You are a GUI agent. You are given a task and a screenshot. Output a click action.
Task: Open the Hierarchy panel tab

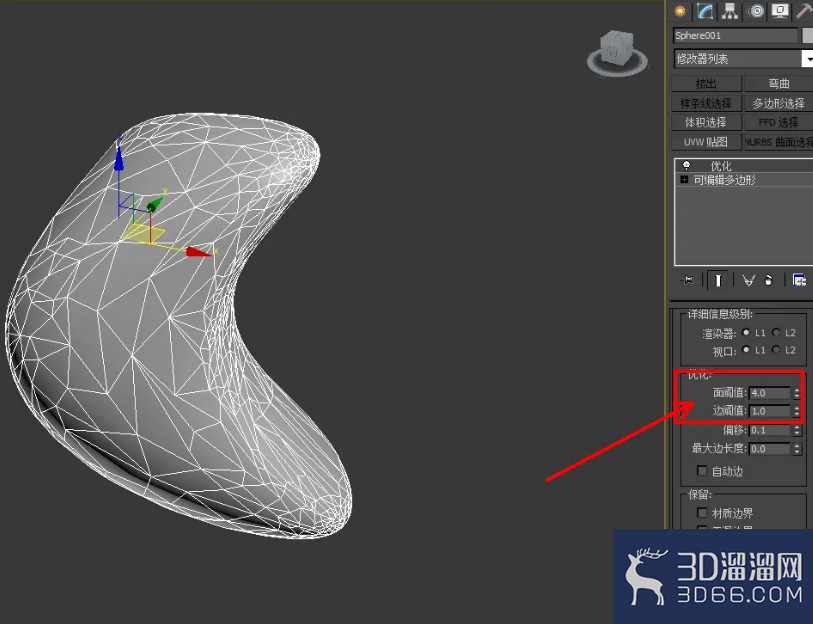point(730,11)
